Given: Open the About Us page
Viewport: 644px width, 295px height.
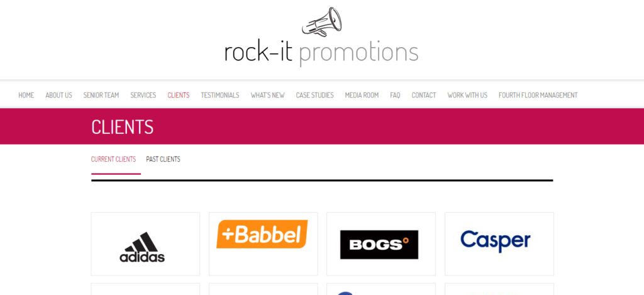Looking at the screenshot, I should pyautogui.click(x=58, y=96).
